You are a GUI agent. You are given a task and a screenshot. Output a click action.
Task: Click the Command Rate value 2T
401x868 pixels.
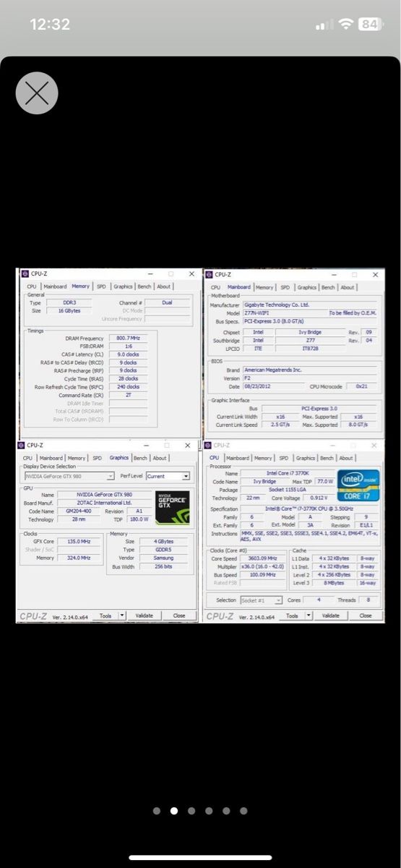point(129,395)
